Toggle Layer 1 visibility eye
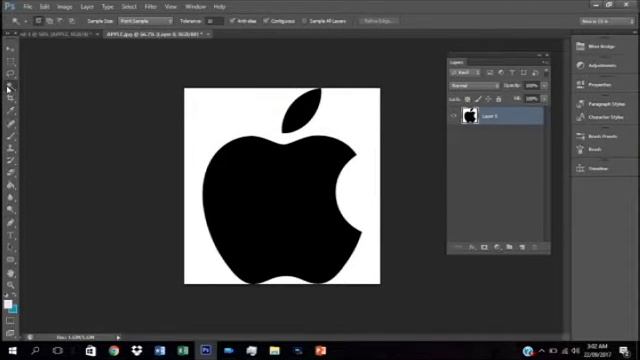This screenshot has height=360, width=640. [x=453, y=116]
